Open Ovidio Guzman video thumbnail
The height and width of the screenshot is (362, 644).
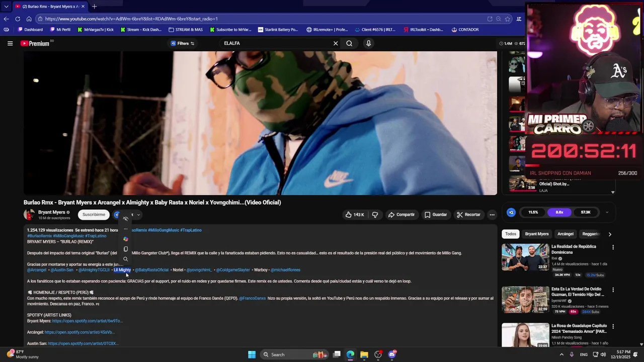tap(525, 300)
